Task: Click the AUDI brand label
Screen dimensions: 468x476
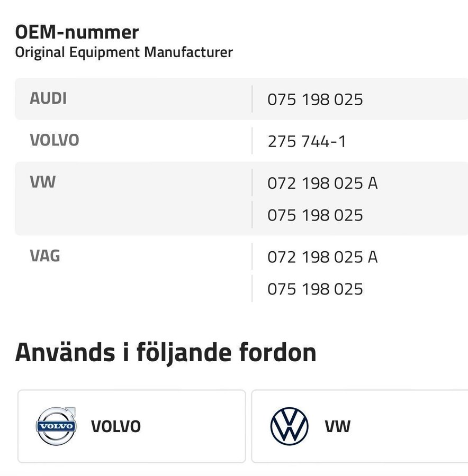Action: coord(48,98)
